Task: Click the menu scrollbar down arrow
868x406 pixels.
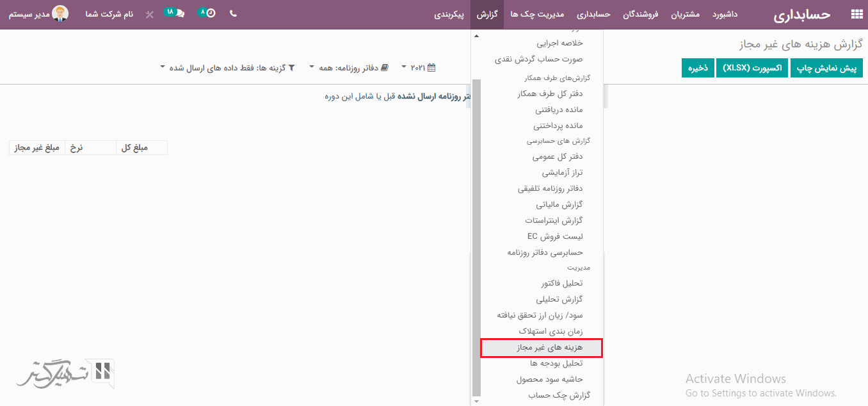Action: pyautogui.click(x=475, y=402)
